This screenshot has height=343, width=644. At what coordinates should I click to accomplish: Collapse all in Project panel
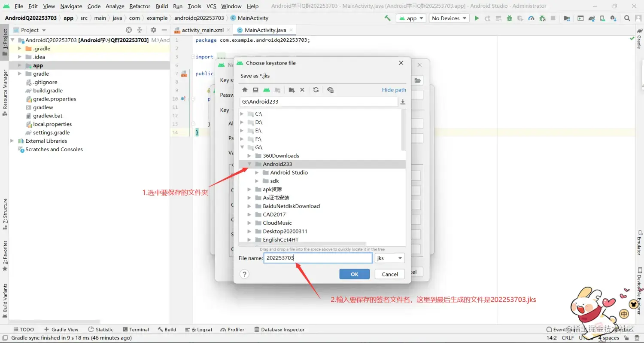point(140,30)
